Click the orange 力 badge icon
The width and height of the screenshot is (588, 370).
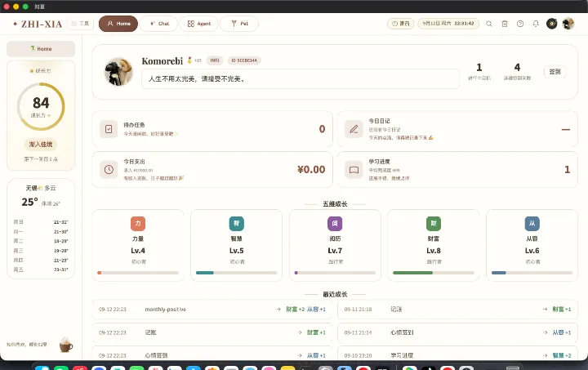click(138, 224)
